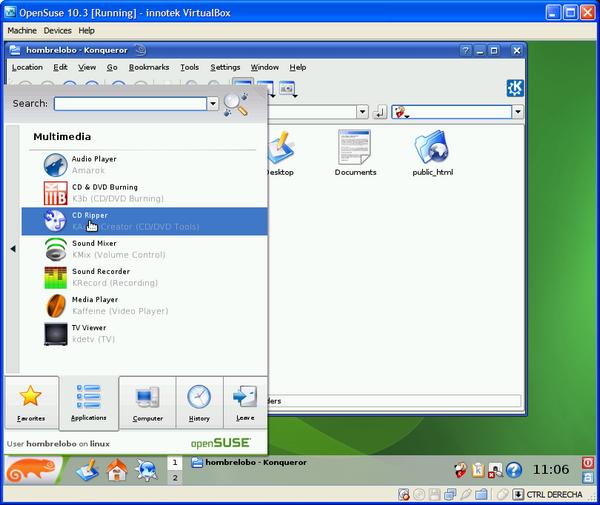Image resolution: width=600 pixels, height=505 pixels.
Task: Switch to the Favorites tab
Action: tap(31, 403)
